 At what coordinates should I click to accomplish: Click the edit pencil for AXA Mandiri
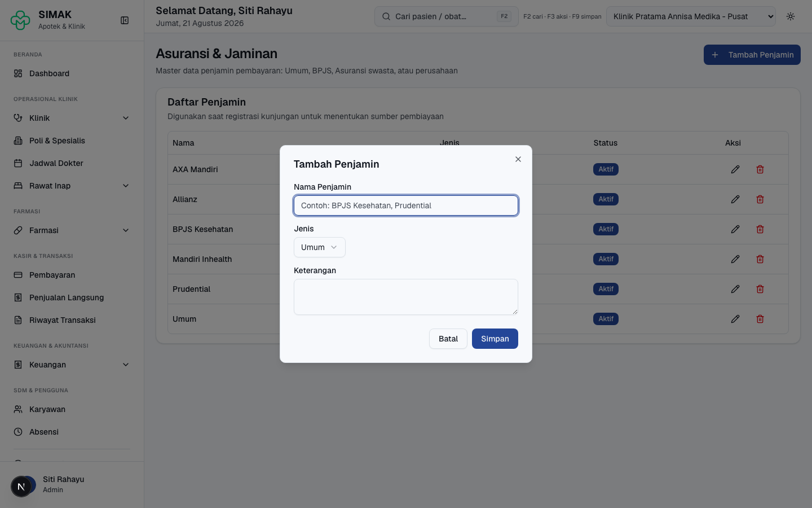pos(735,169)
